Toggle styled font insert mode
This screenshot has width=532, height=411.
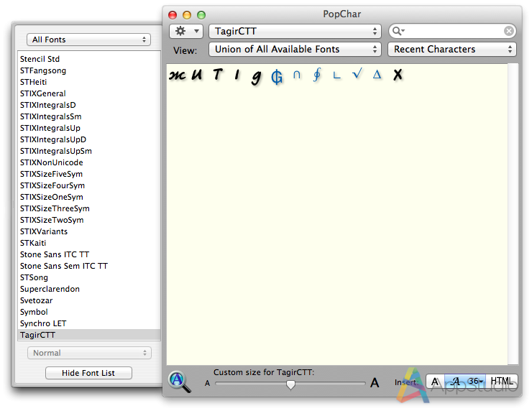point(455,382)
